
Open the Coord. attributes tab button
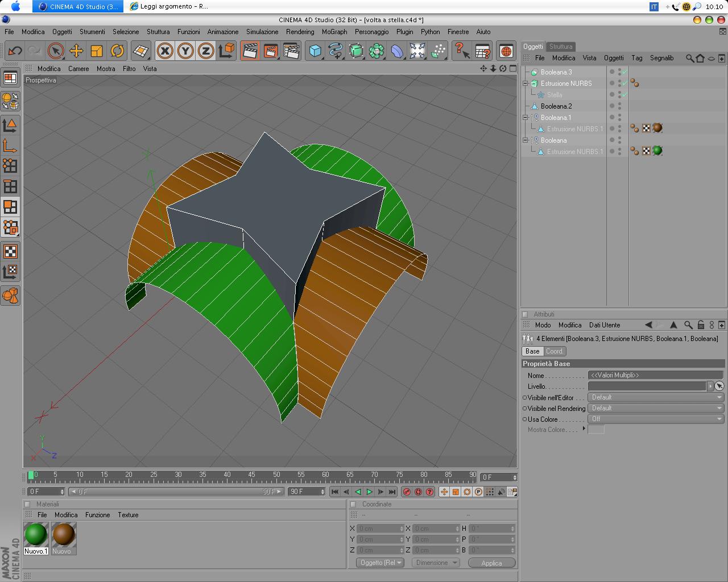[x=555, y=351]
